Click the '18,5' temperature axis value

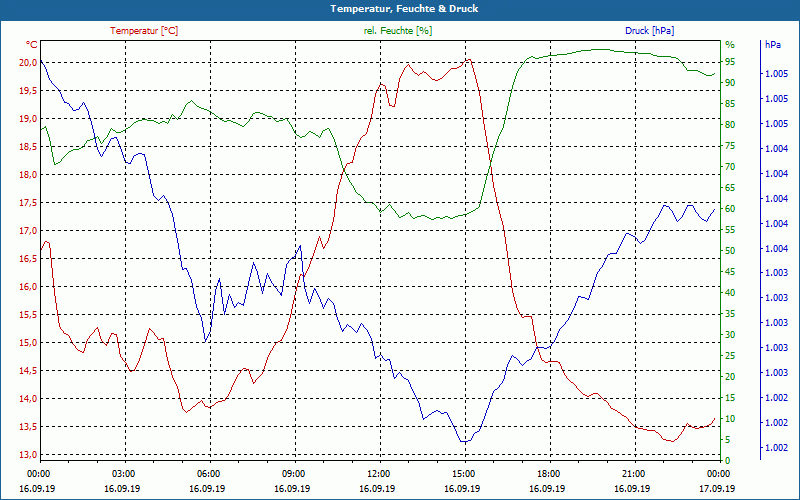(29, 147)
